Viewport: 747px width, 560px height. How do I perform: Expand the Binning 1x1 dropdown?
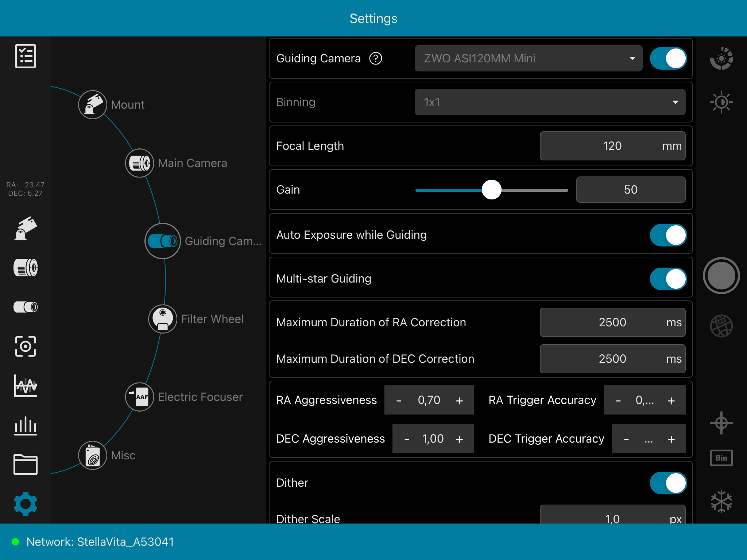(x=550, y=102)
